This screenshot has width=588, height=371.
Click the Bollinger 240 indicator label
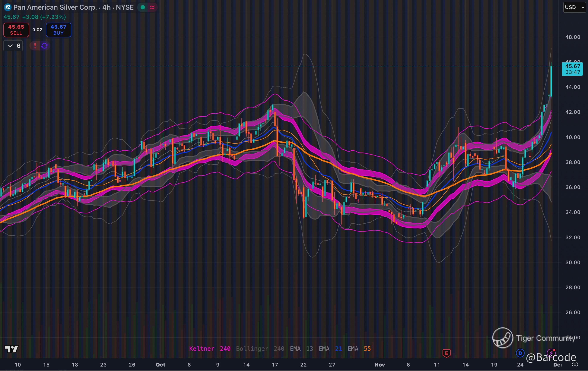260,349
